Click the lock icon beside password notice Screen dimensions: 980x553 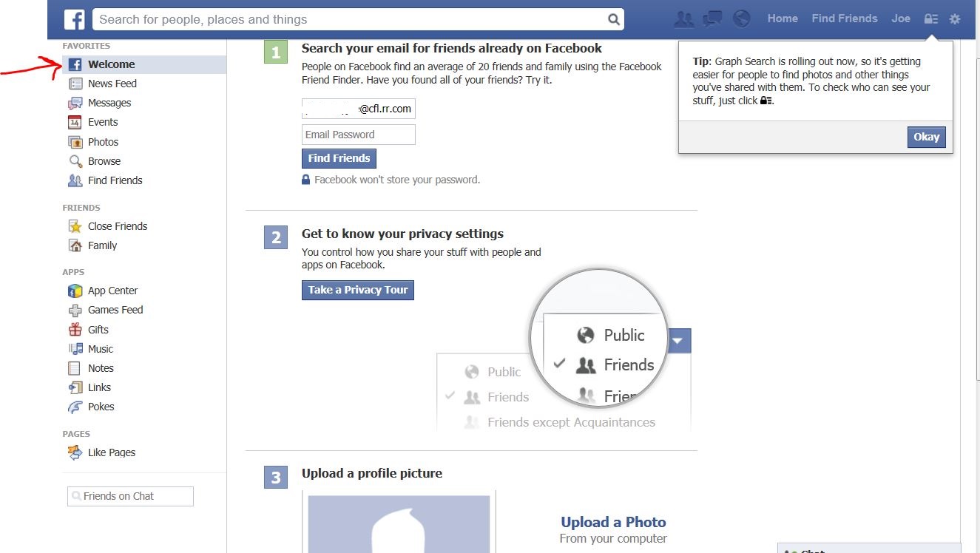(x=305, y=180)
